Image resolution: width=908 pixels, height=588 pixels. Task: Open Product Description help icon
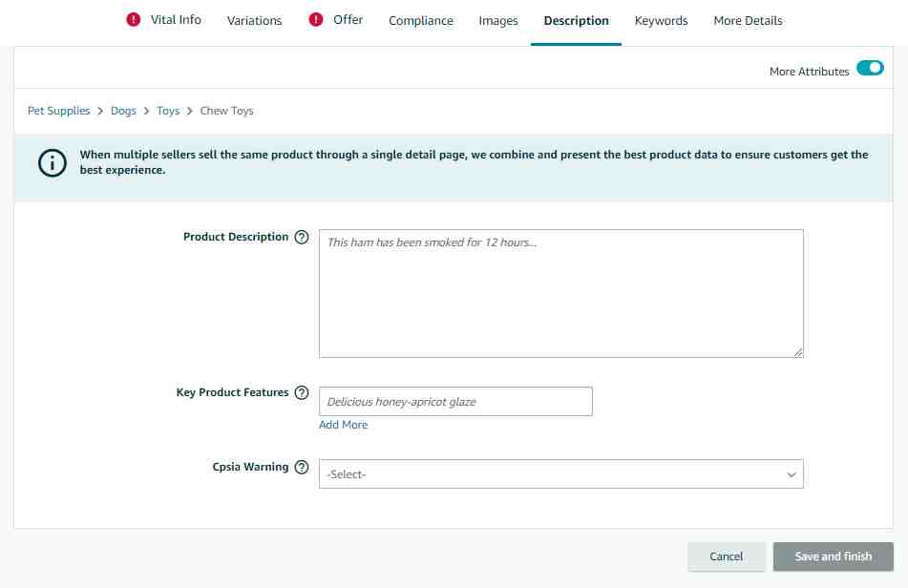[301, 238]
